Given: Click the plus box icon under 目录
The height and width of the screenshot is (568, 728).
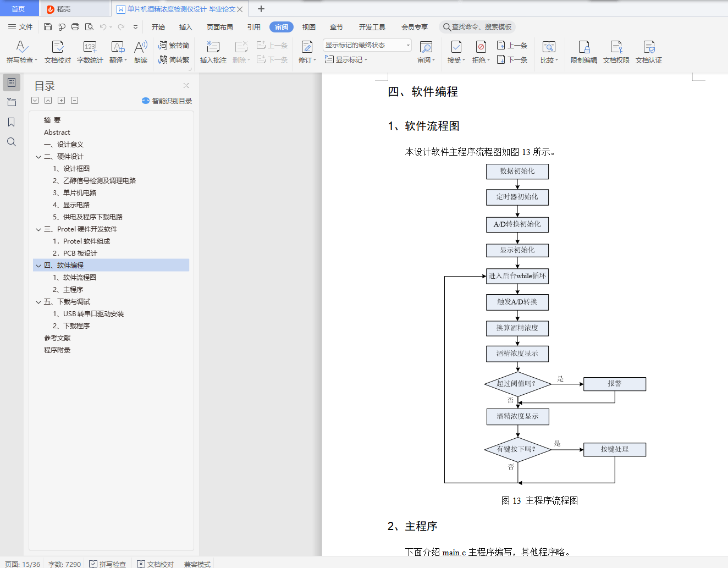Looking at the screenshot, I should [x=62, y=101].
